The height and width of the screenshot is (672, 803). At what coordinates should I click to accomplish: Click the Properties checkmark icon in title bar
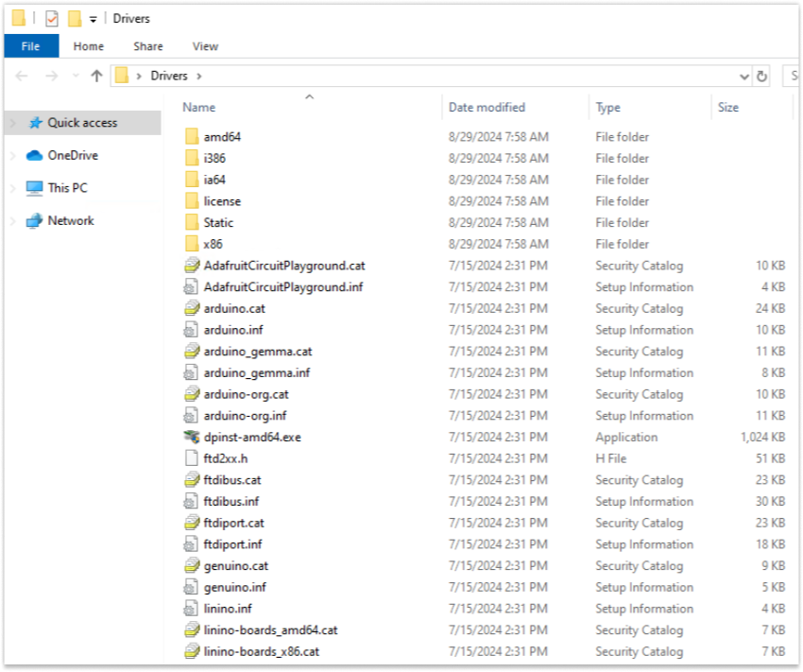pos(52,19)
